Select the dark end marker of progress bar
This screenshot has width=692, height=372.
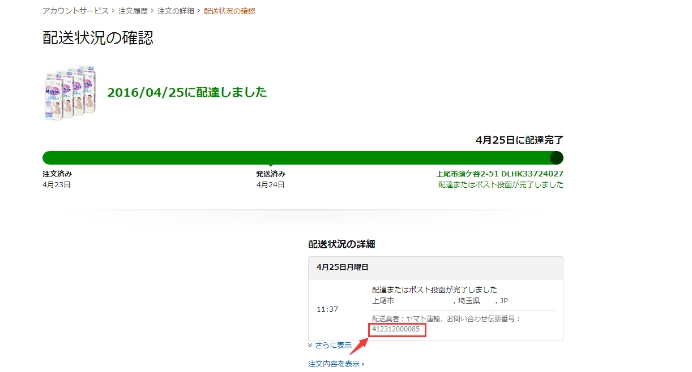(557, 158)
